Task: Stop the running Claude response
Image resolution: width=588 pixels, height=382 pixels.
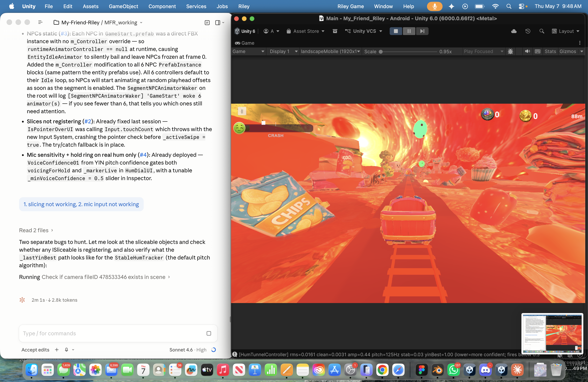Action: coord(209,333)
